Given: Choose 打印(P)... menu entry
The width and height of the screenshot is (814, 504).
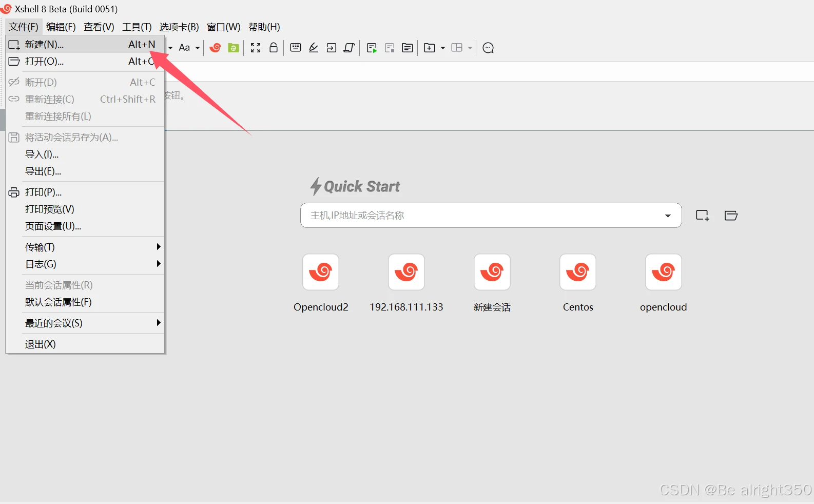Looking at the screenshot, I should point(85,192).
